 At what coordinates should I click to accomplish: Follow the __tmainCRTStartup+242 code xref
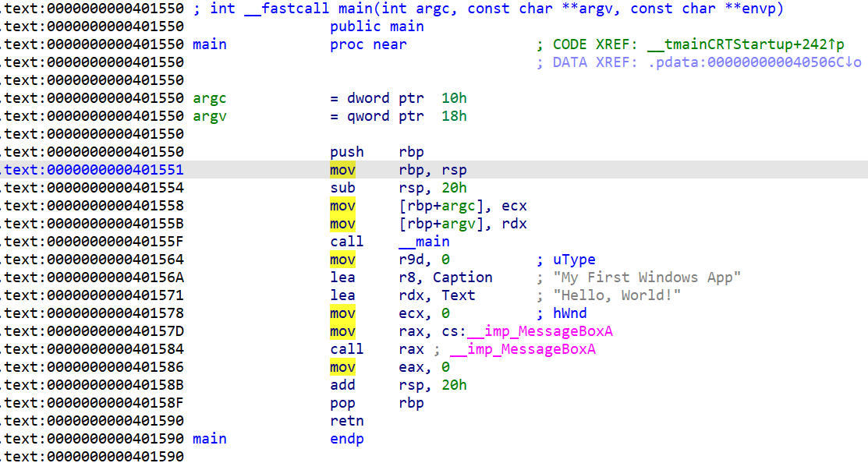click(745, 44)
